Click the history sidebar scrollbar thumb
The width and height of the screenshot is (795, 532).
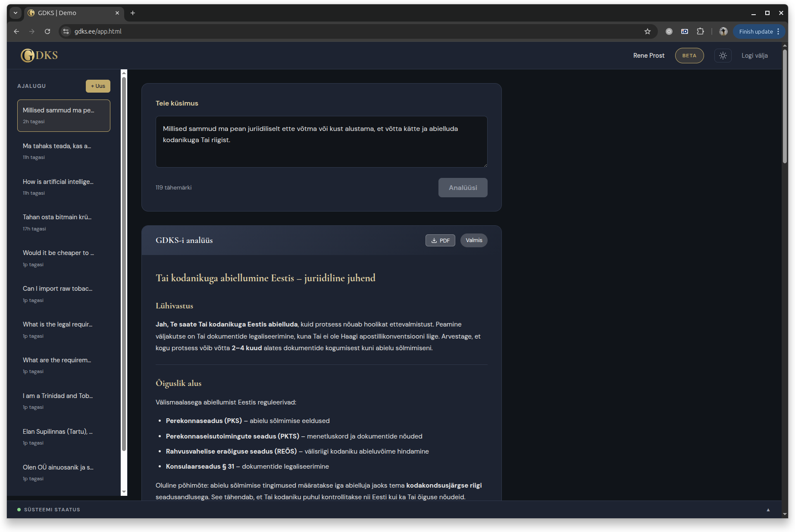point(124,263)
